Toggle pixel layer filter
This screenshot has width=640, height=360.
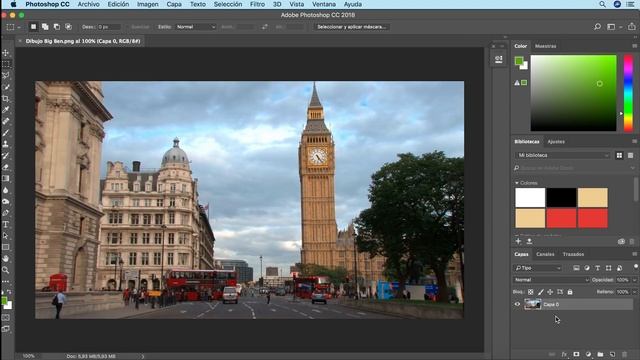[576, 268]
